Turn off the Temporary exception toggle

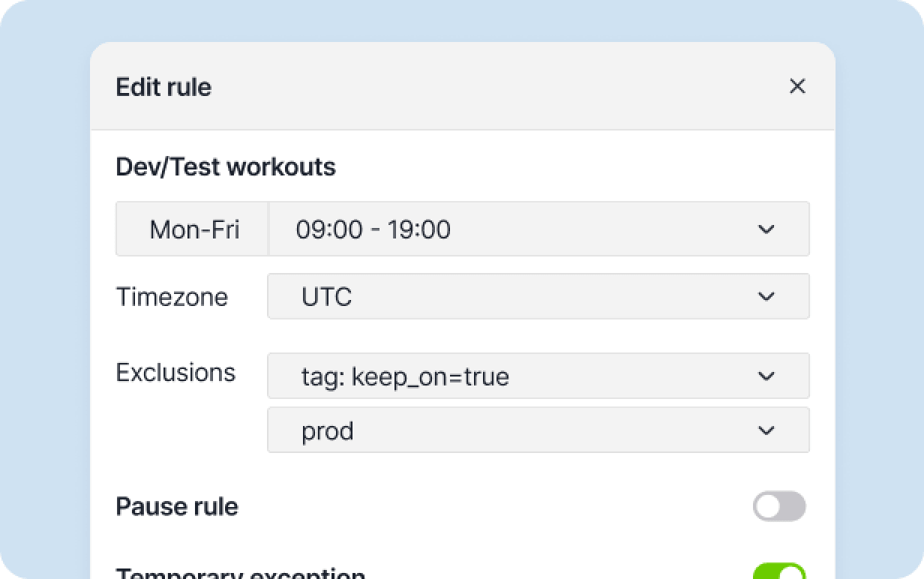(779, 573)
